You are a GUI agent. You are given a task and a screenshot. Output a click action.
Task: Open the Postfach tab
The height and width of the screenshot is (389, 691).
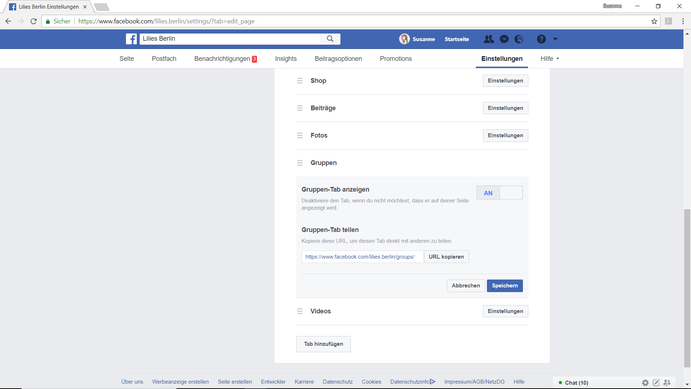point(164,59)
